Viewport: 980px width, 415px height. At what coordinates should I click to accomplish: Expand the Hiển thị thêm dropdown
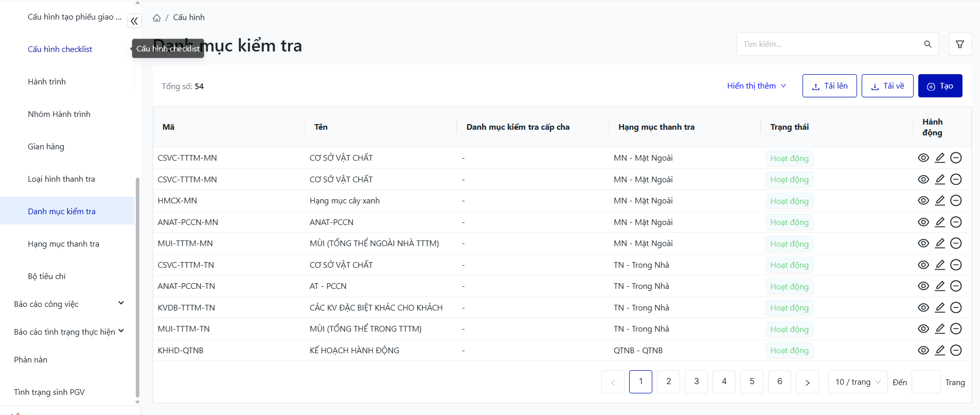(756, 86)
